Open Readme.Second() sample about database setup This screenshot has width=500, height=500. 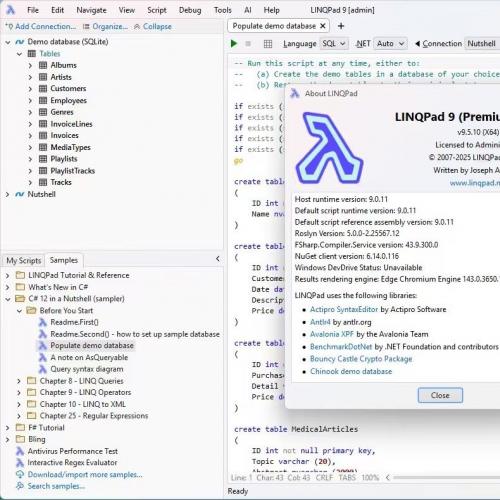[x=135, y=334]
